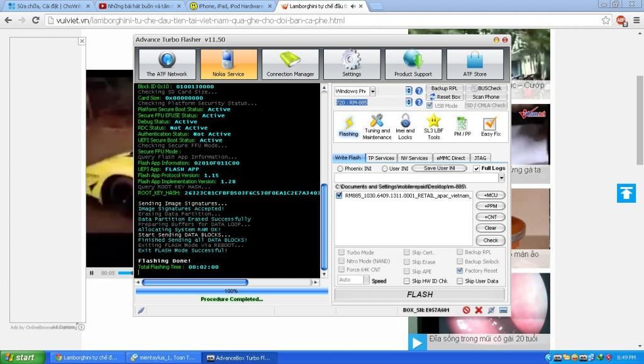Switch to the Sửa chữa, Cài đặt Chrome tab
644x364 pixels.
(x=49, y=6)
